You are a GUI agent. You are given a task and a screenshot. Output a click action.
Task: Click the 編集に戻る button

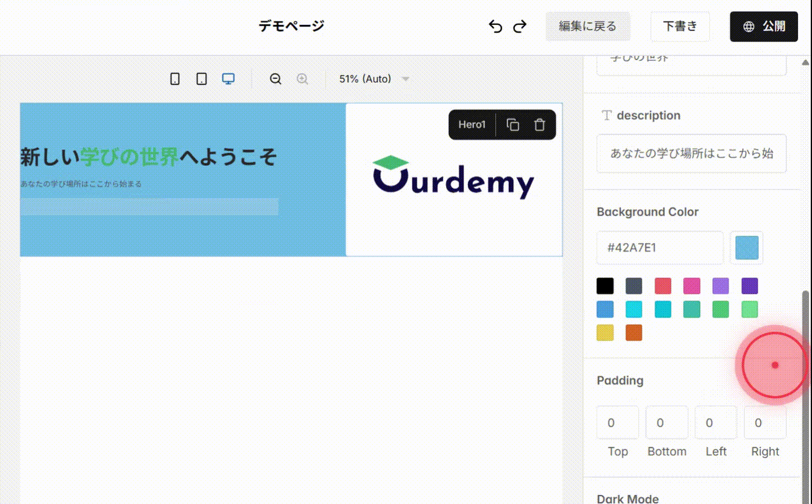click(588, 26)
